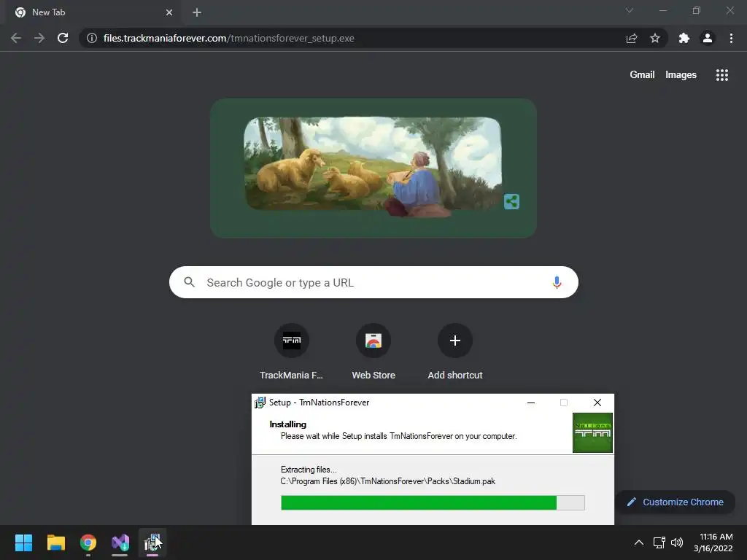The width and height of the screenshot is (747, 560).
Task: Open the clock showing 11:16 AM
Action: pyautogui.click(x=713, y=542)
